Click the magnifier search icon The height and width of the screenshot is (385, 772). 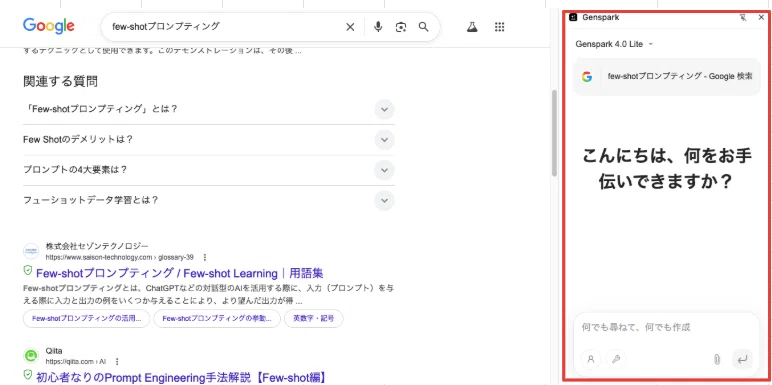tap(423, 27)
